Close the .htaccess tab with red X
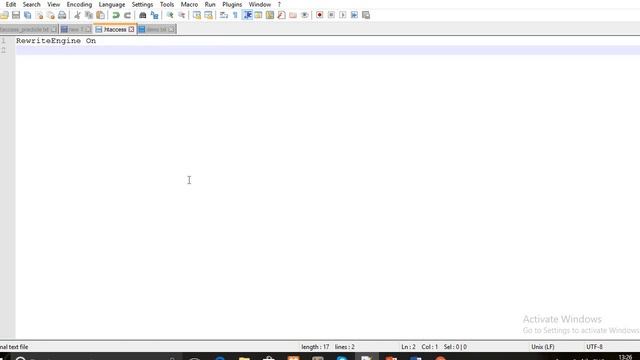Screen dimensions: 640x360 point(131,29)
